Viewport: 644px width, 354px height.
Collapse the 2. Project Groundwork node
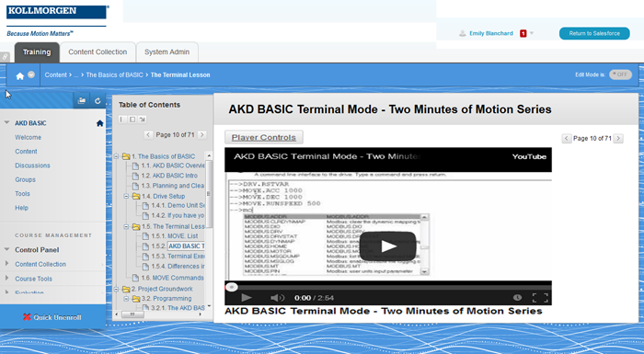[116, 289]
